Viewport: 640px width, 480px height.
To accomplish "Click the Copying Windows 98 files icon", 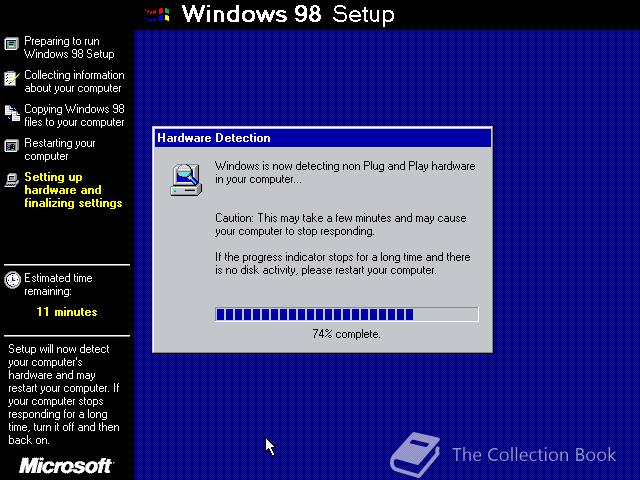I will point(12,113).
